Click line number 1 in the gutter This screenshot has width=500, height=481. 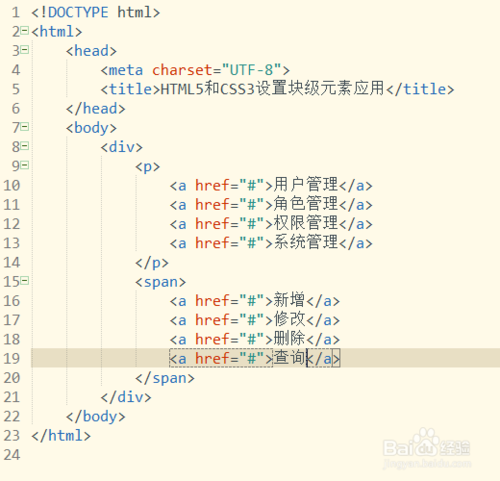tap(16, 13)
